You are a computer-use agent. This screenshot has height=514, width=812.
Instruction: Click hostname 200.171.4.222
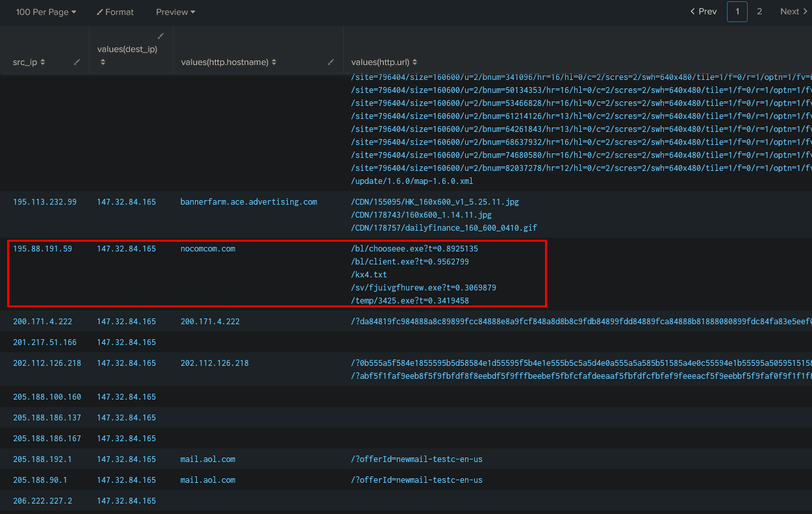click(210, 322)
